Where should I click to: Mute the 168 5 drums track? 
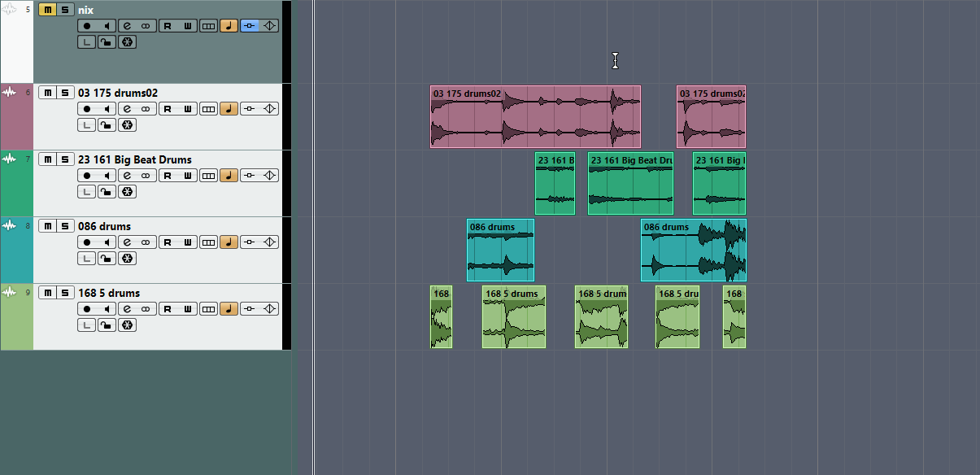(x=47, y=293)
